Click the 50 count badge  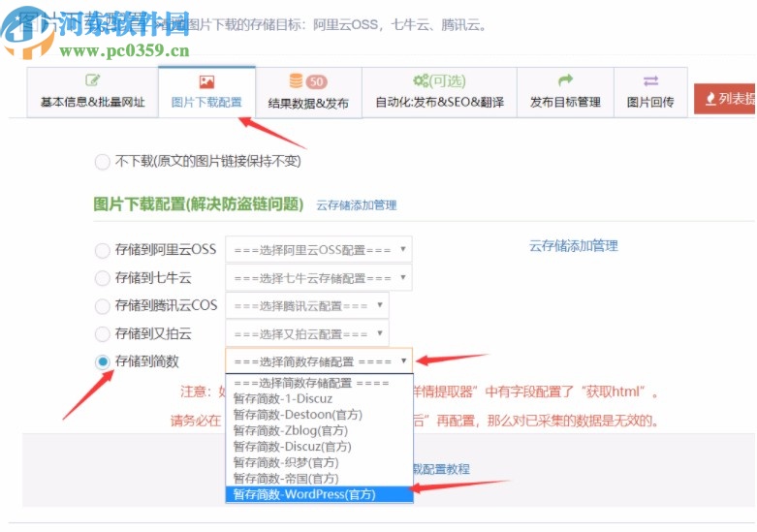[316, 81]
